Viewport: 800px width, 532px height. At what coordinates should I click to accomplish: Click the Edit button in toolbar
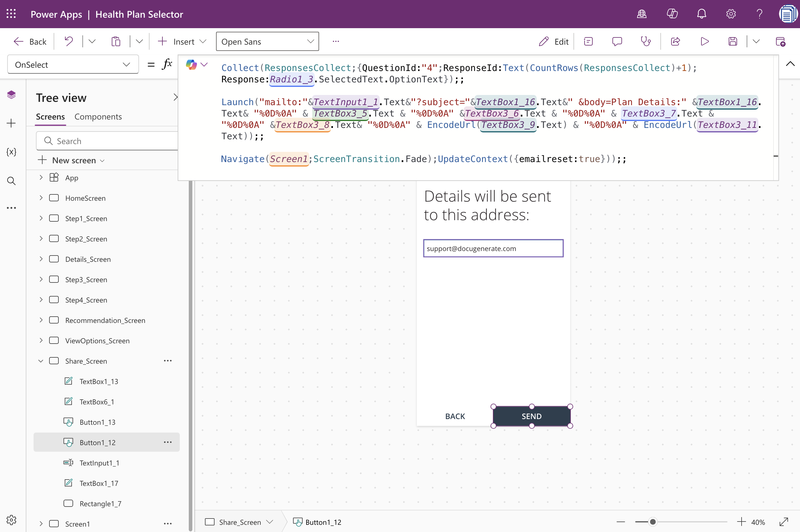pos(553,41)
